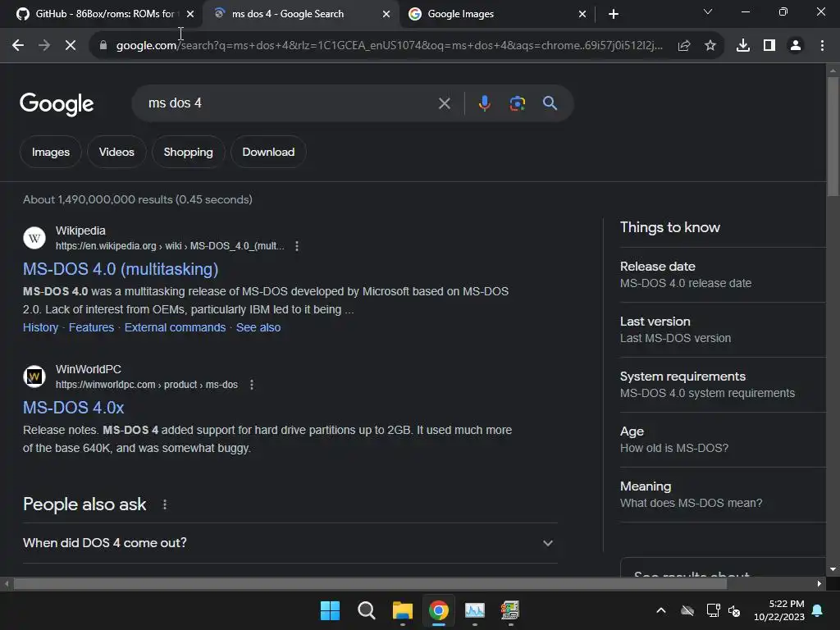The width and height of the screenshot is (840, 630).
Task: Open People also ask options menu
Action: (164, 504)
